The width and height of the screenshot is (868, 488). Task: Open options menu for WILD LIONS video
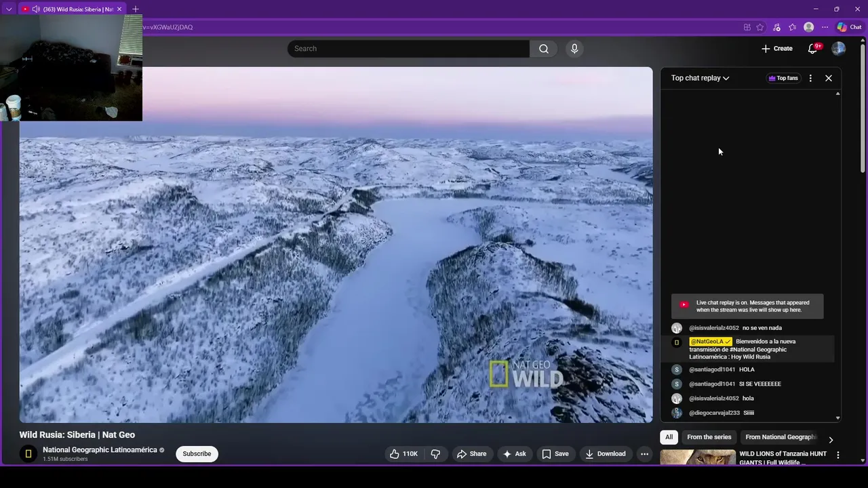pos(838,455)
